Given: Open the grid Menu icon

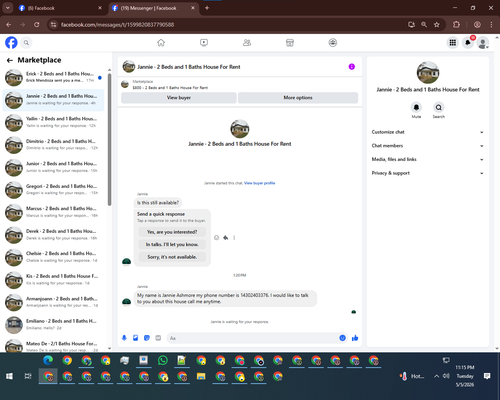Looking at the screenshot, I should [x=452, y=43].
